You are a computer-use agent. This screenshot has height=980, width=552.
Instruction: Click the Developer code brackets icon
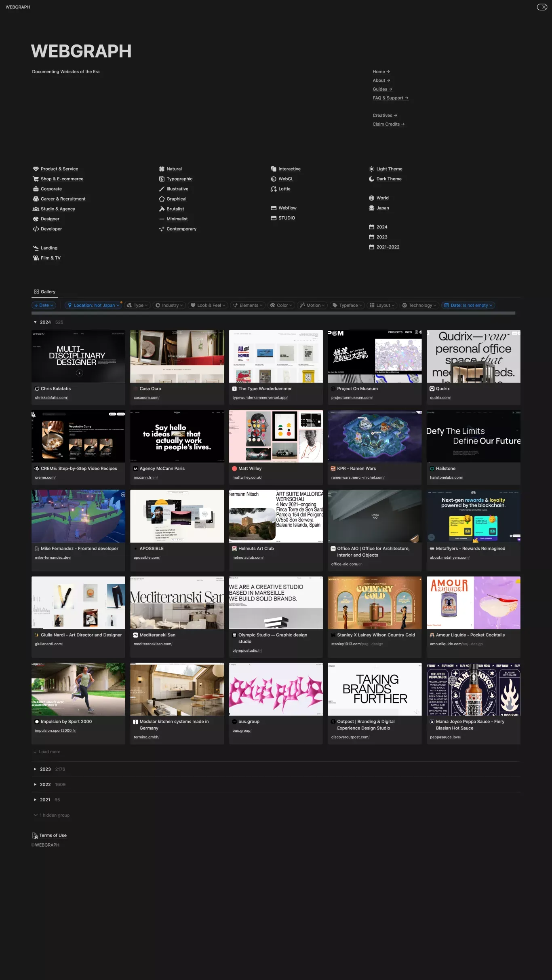36,229
